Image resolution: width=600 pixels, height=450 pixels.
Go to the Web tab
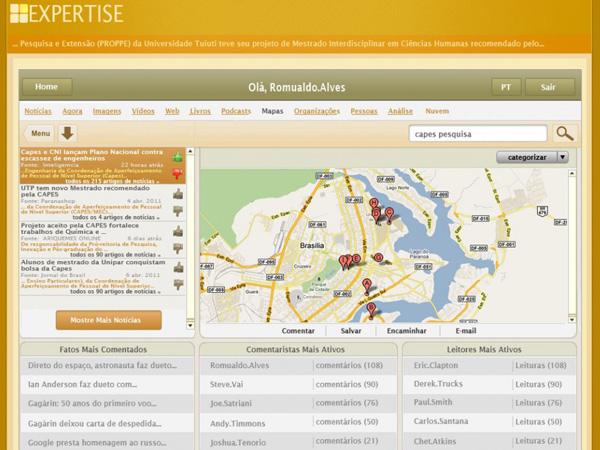click(172, 111)
